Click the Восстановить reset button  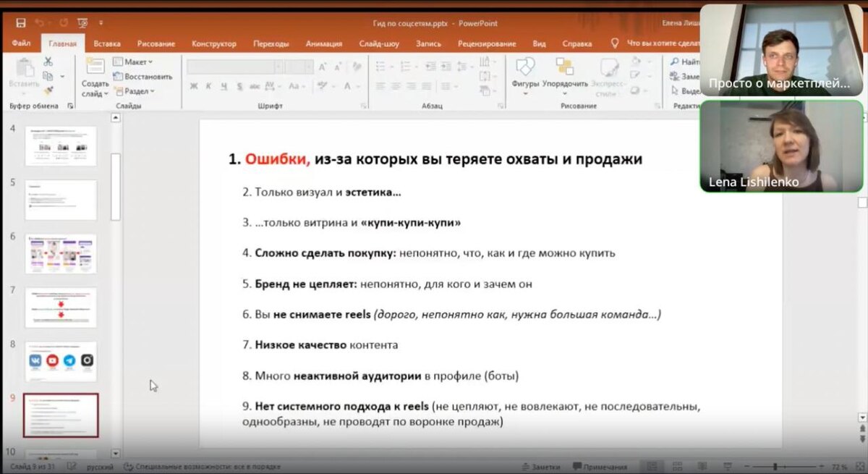[x=142, y=76]
